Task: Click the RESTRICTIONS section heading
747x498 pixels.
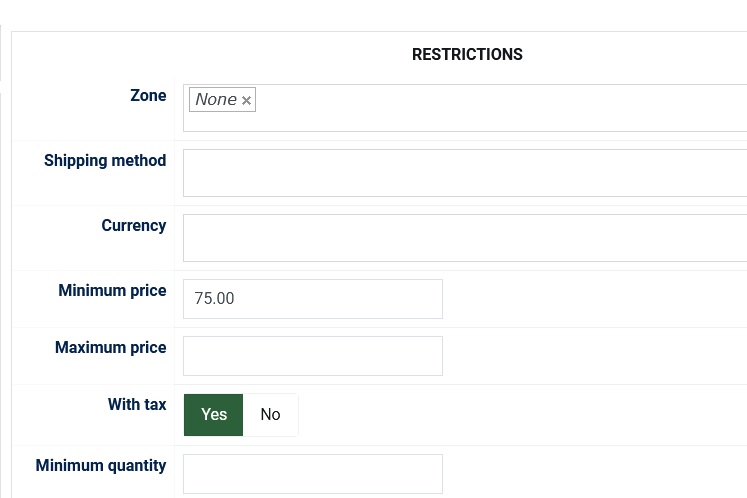Action: (x=467, y=55)
